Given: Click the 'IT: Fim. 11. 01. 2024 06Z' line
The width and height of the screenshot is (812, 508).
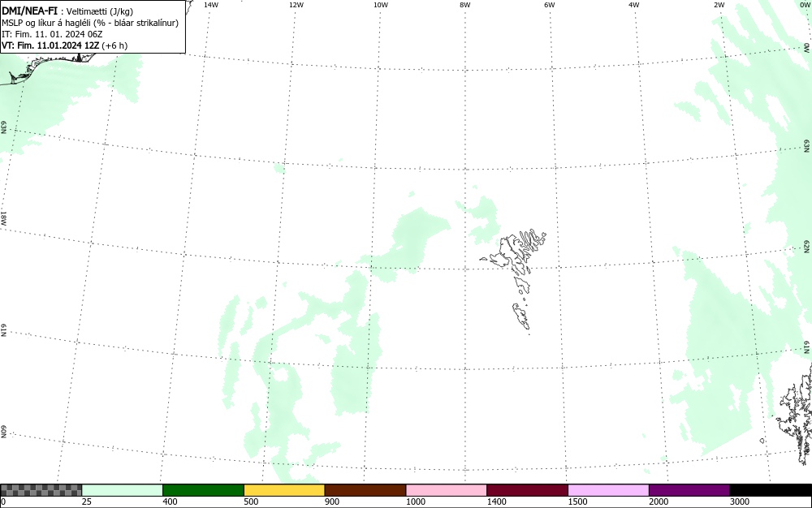Looking at the screenshot, I should pos(52,34).
